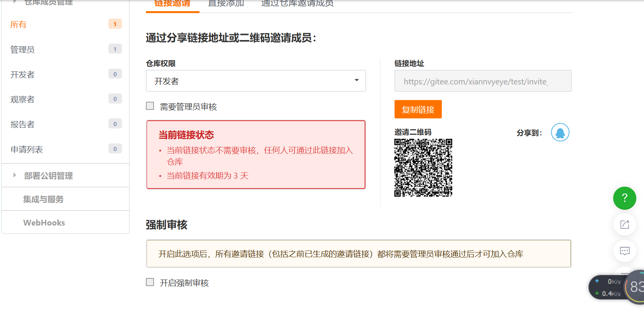Viewport: 644px width, 315px height.
Task: Click the 当前链接状态 red heading
Action: (x=186, y=135)
